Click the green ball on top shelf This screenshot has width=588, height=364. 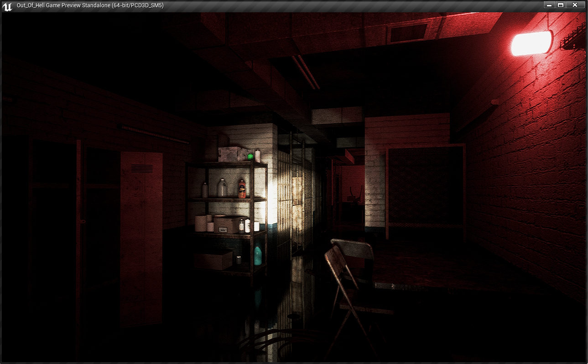click(x=250, y=156)
